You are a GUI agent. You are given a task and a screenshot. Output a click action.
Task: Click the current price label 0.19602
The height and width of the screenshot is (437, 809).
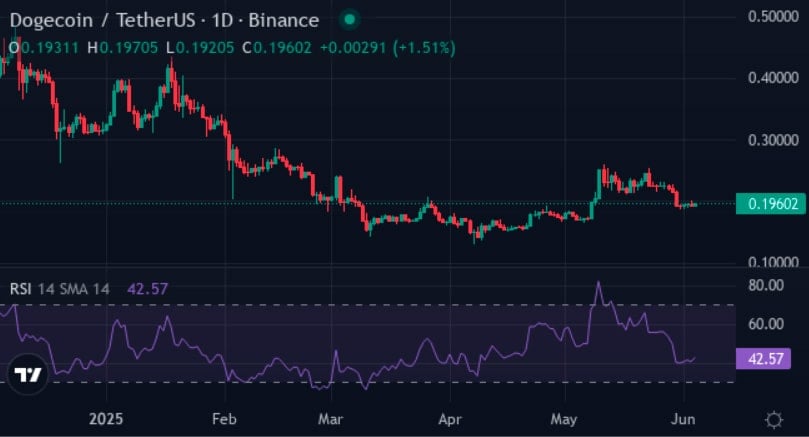(770, 204)
